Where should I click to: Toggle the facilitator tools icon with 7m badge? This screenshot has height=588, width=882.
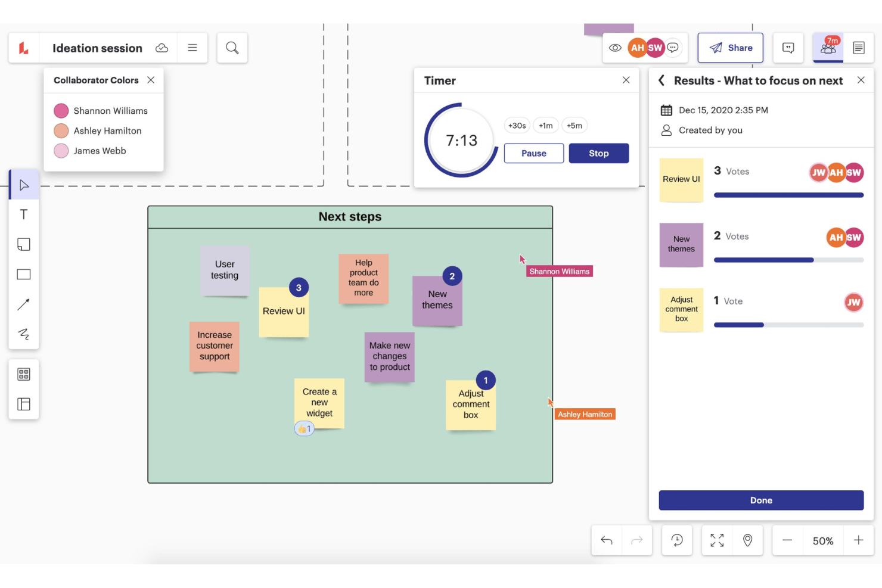[x=828, y=48]
